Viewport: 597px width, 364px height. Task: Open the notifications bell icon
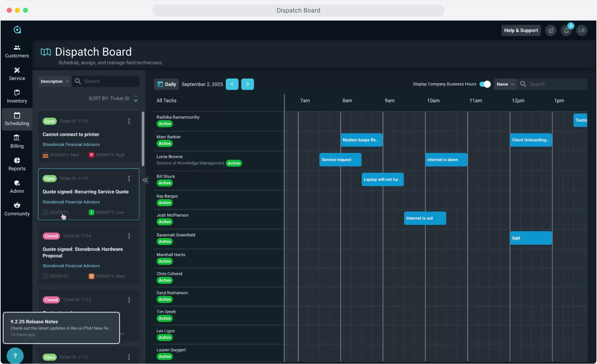coord(566,31)
